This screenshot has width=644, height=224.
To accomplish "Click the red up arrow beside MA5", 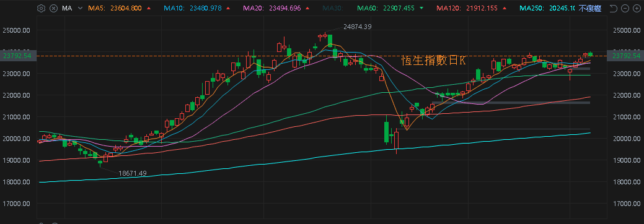I will coord(148,8).
